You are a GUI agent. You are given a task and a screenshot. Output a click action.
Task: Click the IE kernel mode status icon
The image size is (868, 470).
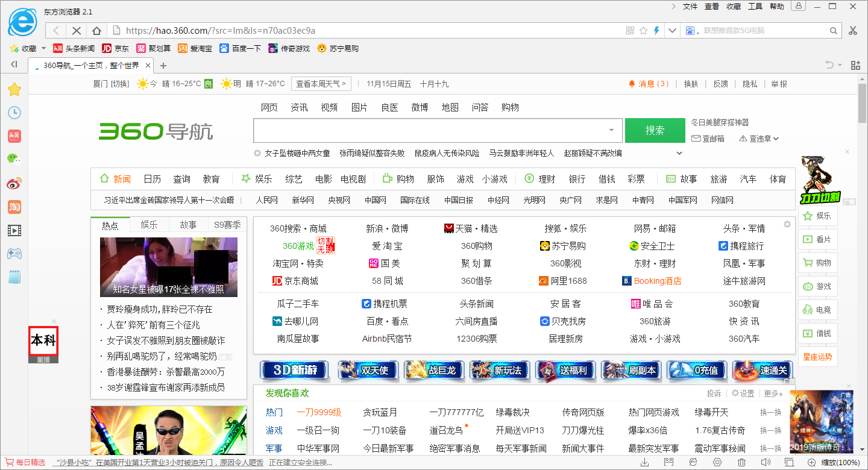click(x=693, y=462)
